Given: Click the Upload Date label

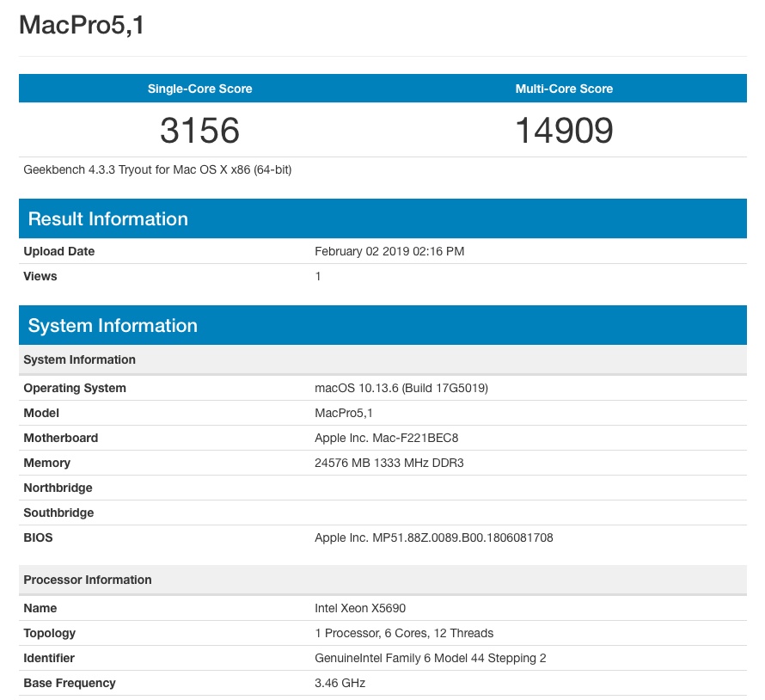Looking at the screenshot, I should pyautogui.click(x=59, y=251).
